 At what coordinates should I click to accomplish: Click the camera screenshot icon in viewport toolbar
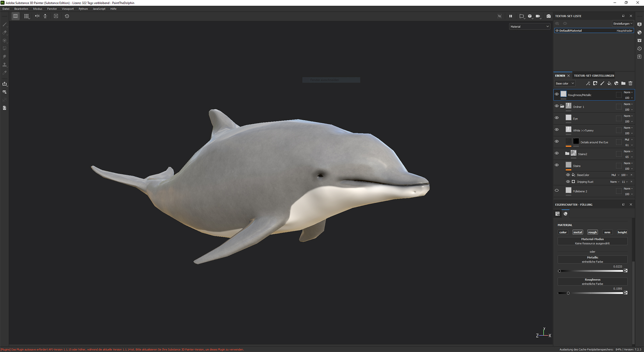pyautogui.click(x=548, y=16)
